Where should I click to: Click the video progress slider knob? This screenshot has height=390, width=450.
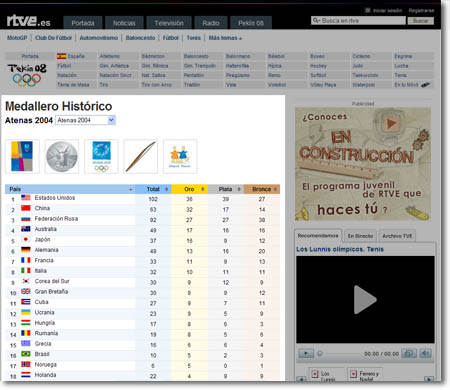coord(320,353)
